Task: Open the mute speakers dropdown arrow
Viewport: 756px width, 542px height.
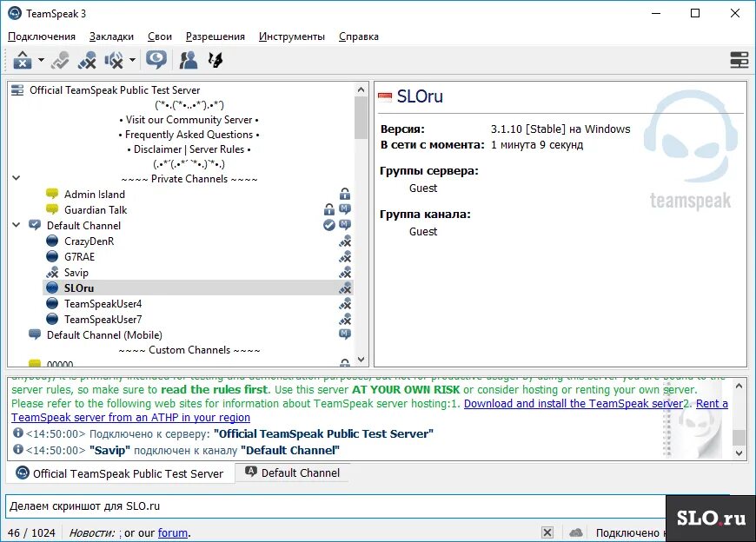Action: [132, 60]
